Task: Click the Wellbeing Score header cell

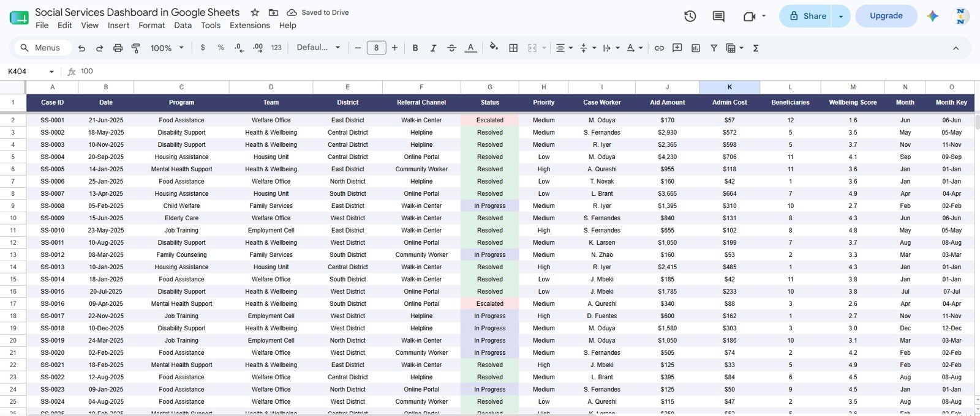Action: click(x=853, y=102)
